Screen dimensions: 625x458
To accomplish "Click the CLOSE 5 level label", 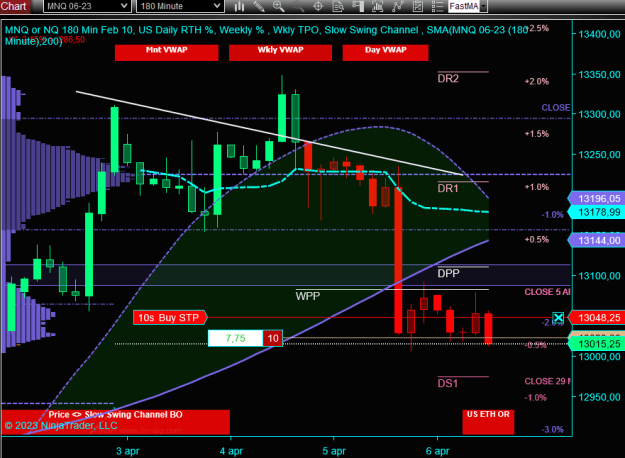I will point(547,292).
